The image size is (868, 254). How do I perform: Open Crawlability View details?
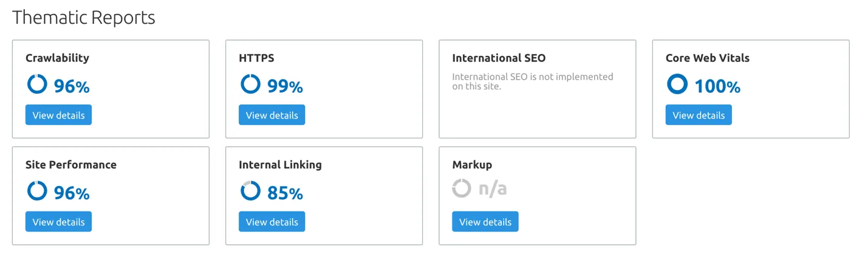coord(58,115)
